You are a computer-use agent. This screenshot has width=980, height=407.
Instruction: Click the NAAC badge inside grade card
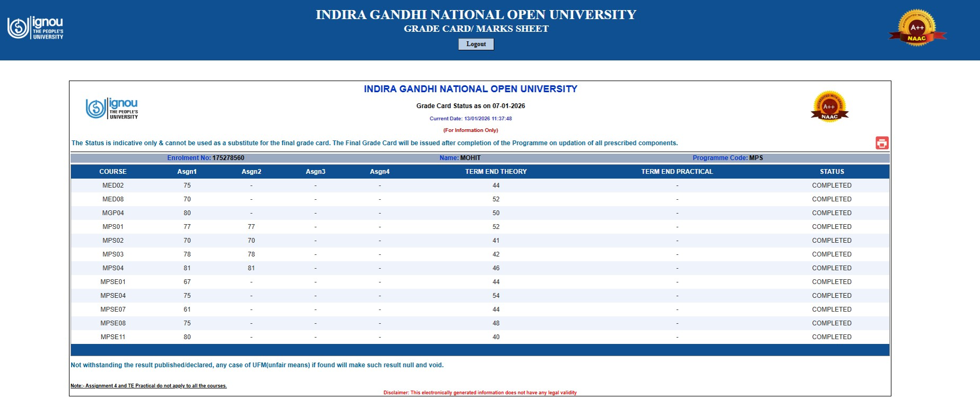829,107
